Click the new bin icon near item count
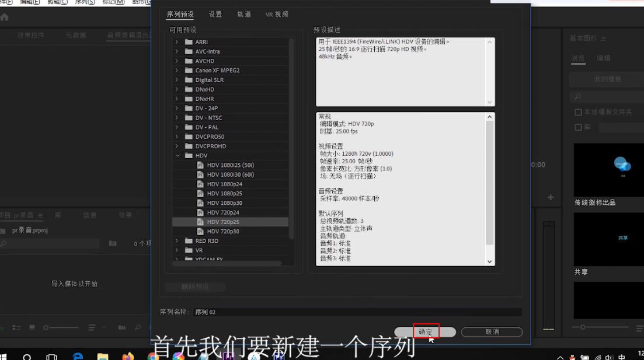The height and width of the screenshot is (360, 644). [112, 243]
